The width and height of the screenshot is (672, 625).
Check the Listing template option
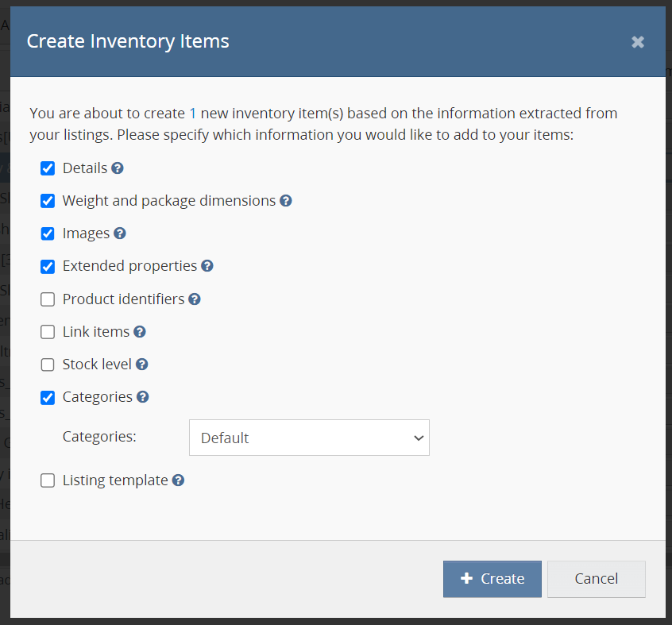48,480
